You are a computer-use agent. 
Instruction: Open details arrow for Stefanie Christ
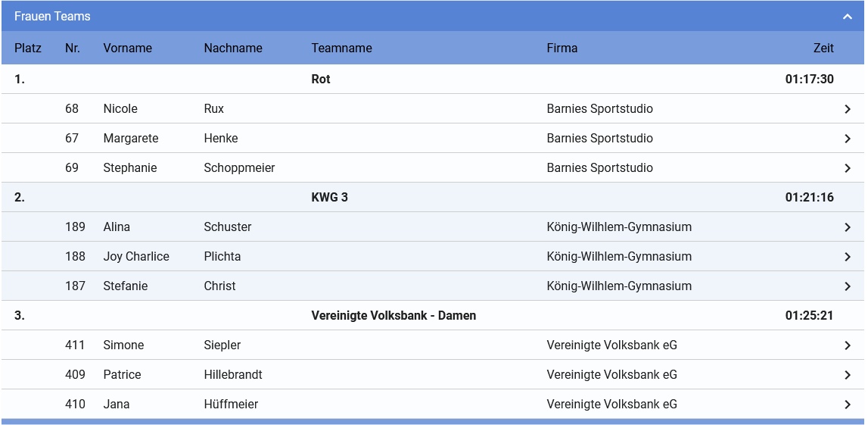click(847, 286)
